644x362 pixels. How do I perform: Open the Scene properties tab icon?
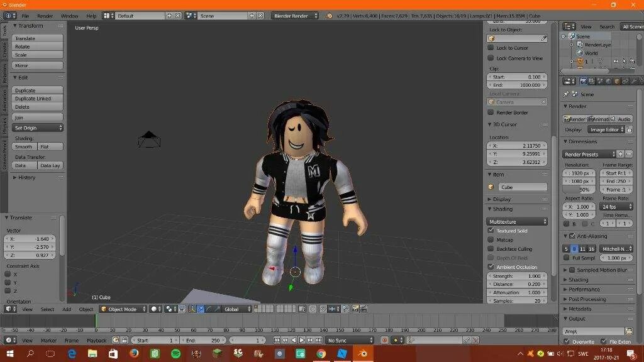pos(600,81)
